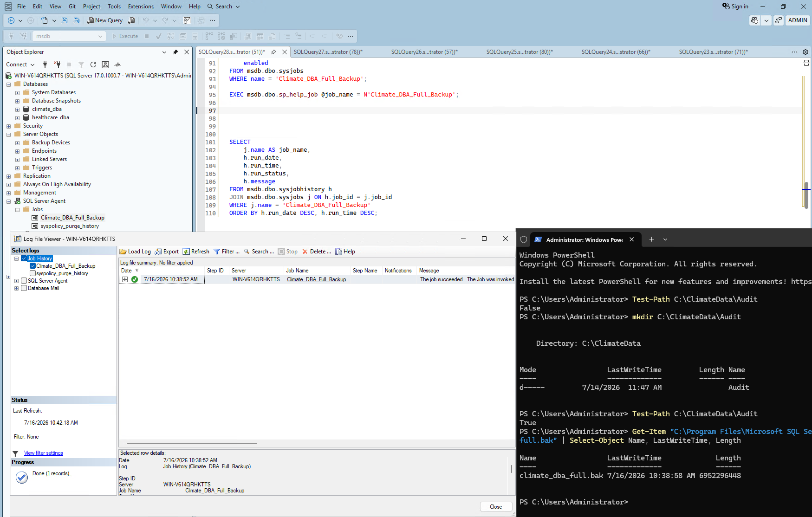Click the Log File Viewer horizontal scrollbar
Screen dimensions: 812x517
tap(192, 443)
